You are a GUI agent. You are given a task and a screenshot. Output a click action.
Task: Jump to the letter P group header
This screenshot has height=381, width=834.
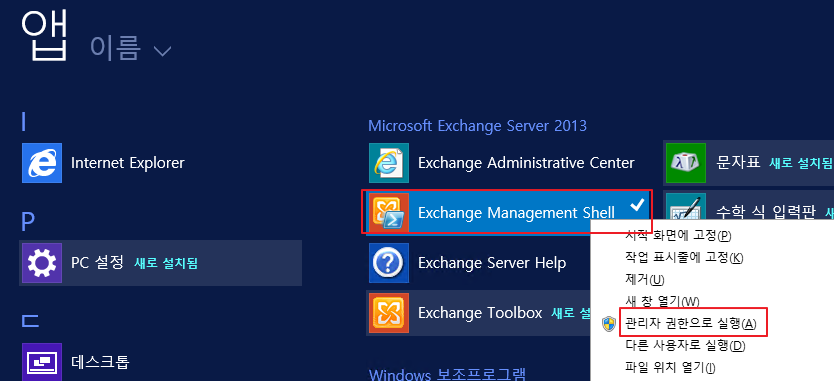(28, 221)
